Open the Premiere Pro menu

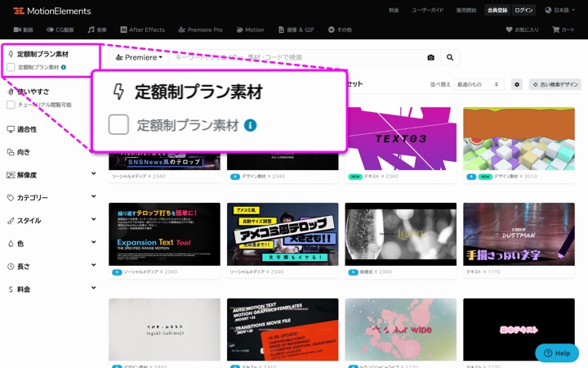[201, 29]
